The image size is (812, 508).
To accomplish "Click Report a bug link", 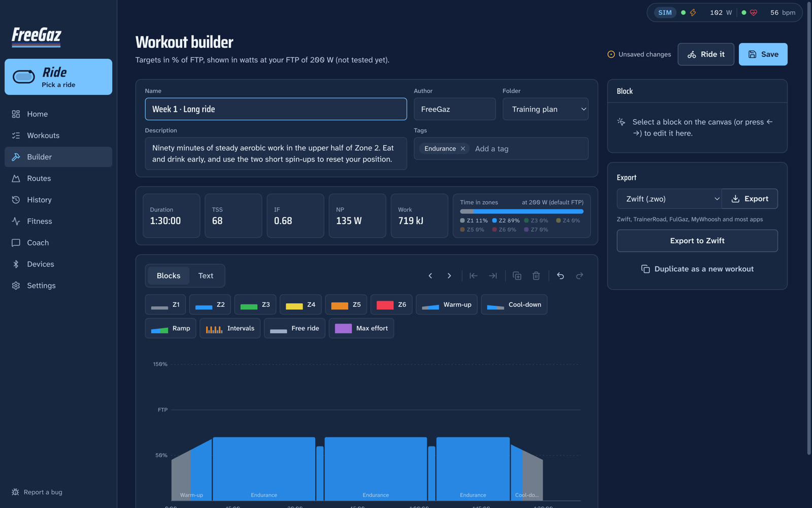I will pos(37,492).
